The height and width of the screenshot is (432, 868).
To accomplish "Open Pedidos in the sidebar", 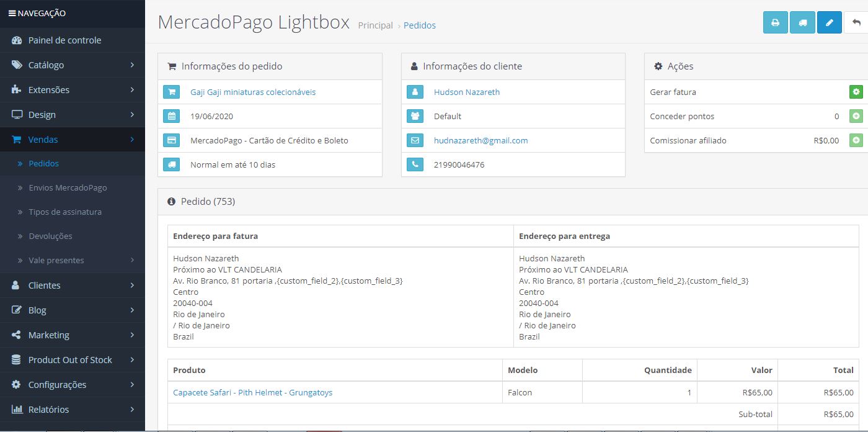I will (44, 164).
